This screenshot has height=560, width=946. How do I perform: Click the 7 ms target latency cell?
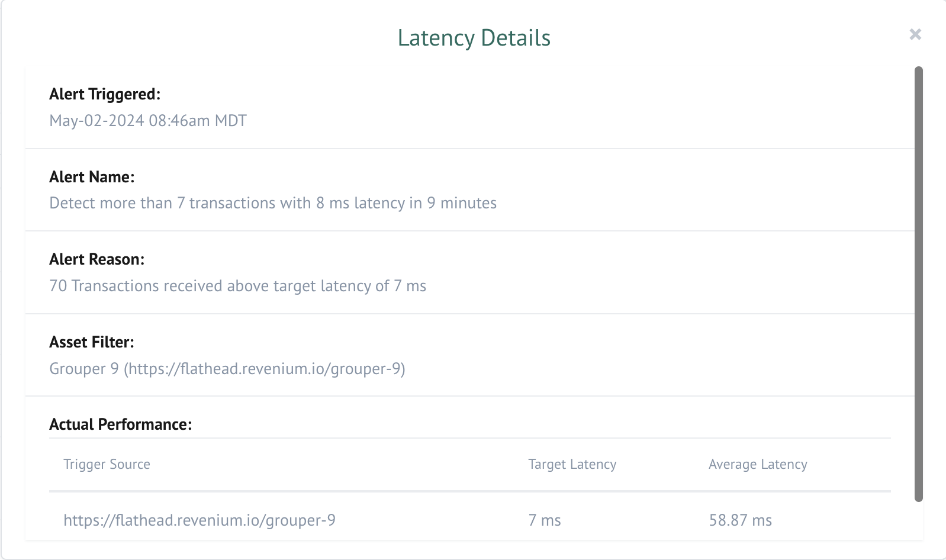(x=545, y=520)
